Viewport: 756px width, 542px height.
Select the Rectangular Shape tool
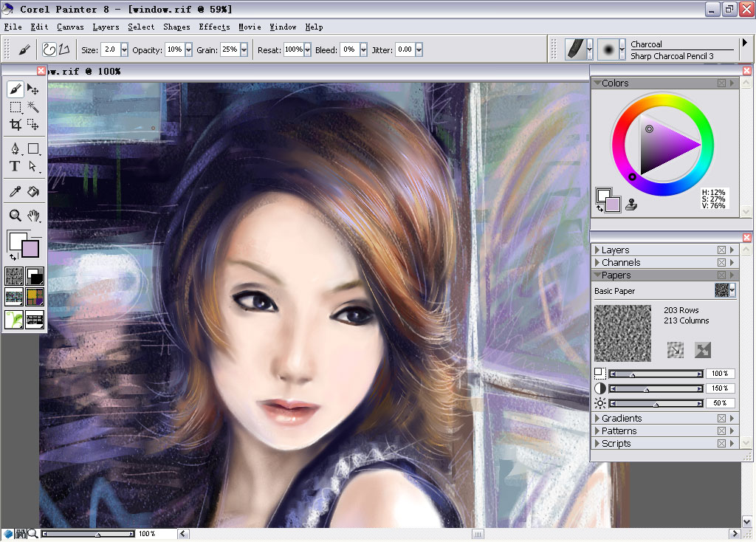[32, 148]
